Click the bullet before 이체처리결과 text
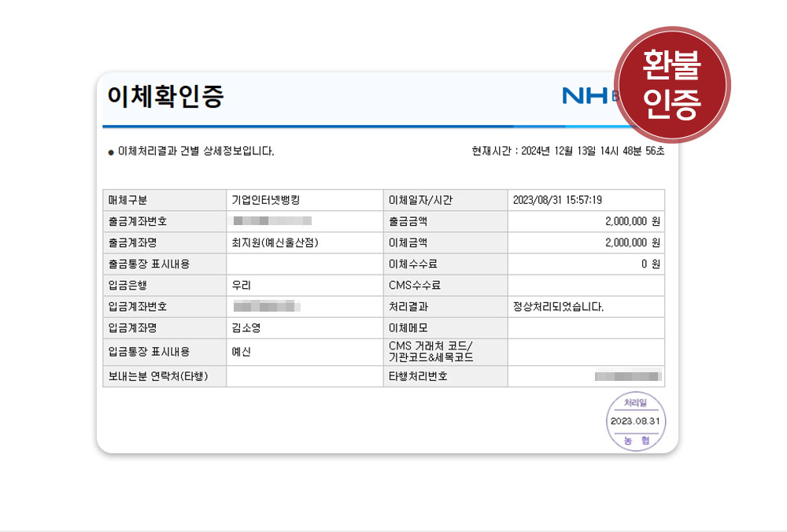Viewport: 787px width, 532px height. pyautogui.click(x=111, y=151)
